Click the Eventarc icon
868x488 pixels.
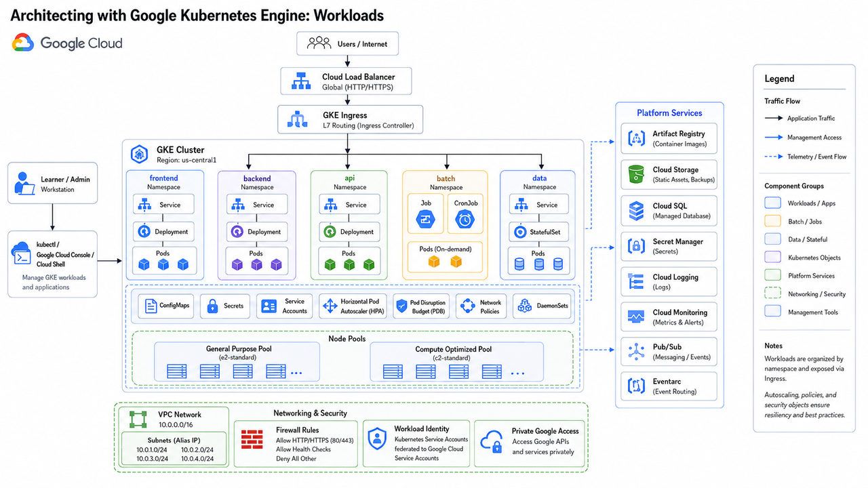pyautogui.click(x=637, y=386)
